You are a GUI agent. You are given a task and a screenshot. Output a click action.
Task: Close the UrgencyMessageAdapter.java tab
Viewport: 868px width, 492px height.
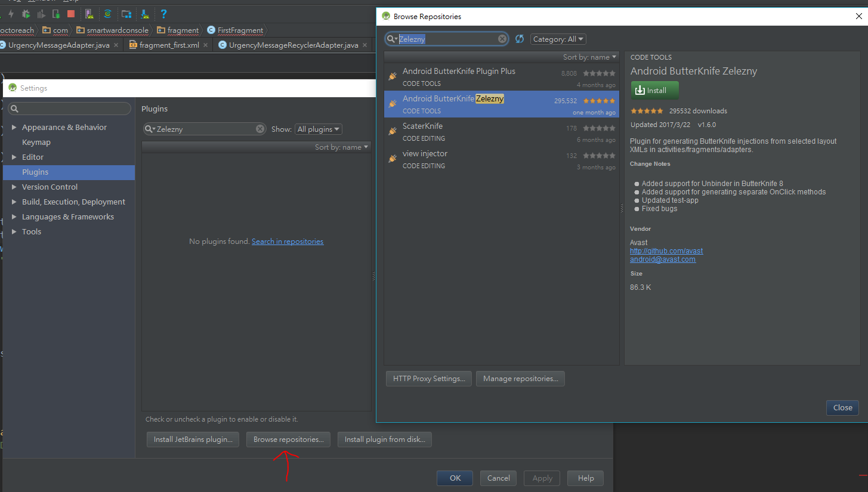(x=116, y=45)
